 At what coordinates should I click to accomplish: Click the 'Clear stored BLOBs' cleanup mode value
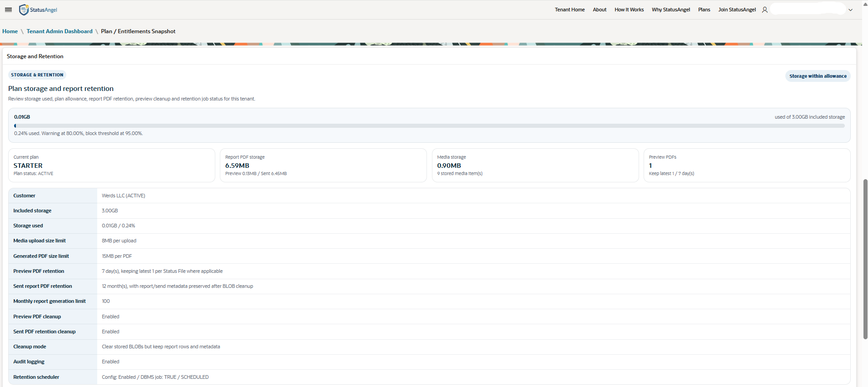[161, 347]
